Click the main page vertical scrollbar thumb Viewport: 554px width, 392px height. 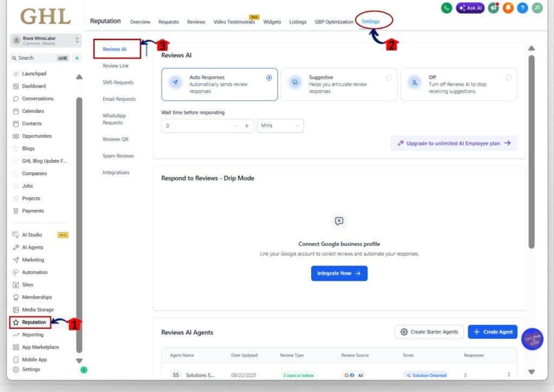[531, 152]
